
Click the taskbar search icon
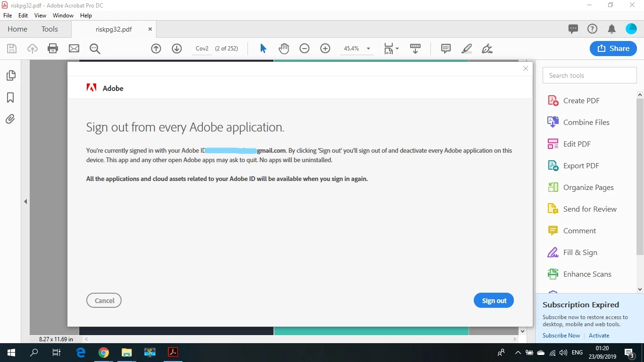[34, 353]
